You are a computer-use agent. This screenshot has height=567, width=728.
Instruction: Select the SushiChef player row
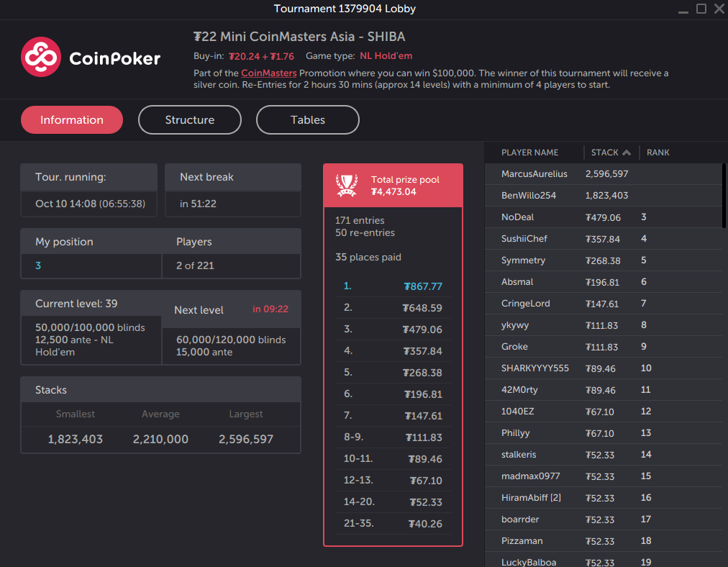pyautogui.click(x=603, y=239)
